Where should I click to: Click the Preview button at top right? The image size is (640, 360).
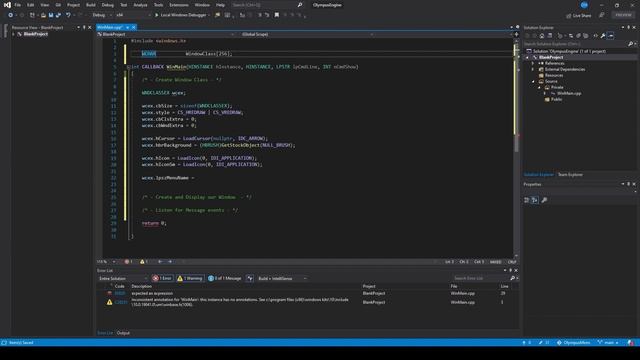tap(623, 15)
